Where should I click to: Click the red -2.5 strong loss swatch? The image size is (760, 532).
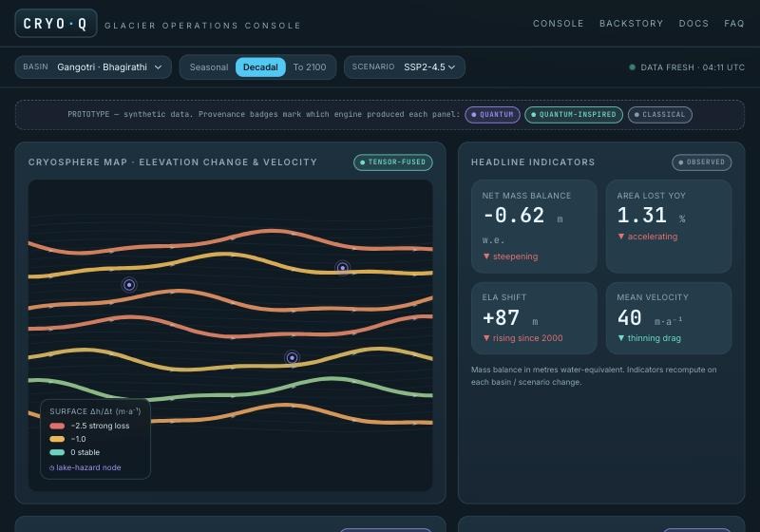coord(57,426)
